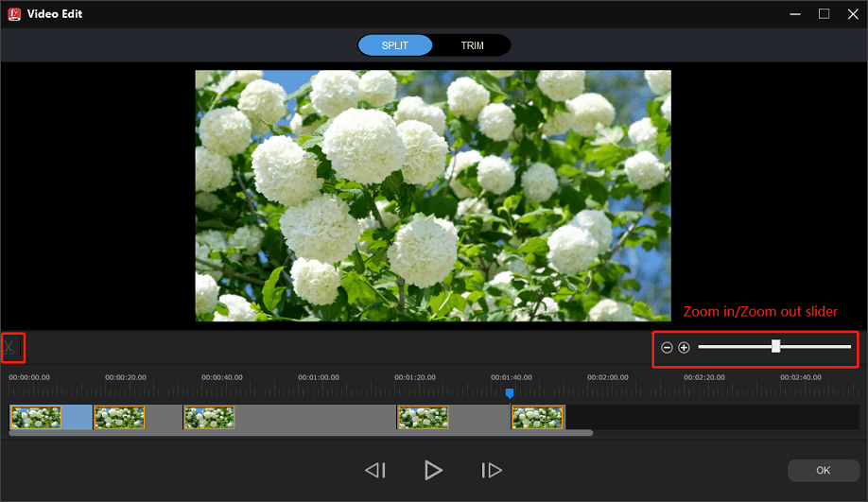Switch to the SPLIT tab
Image resolution: width=868 pixels, height=502 pixels.
pos(394,45)
